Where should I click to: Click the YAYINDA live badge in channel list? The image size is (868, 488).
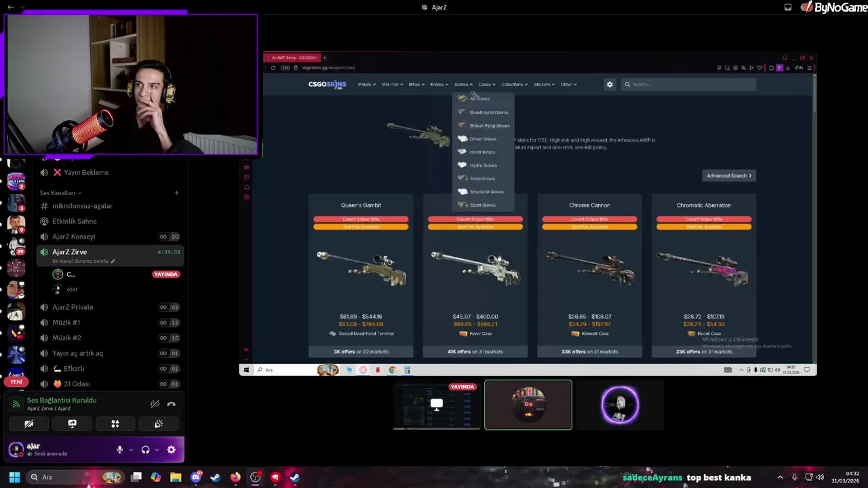coord(166,274)
